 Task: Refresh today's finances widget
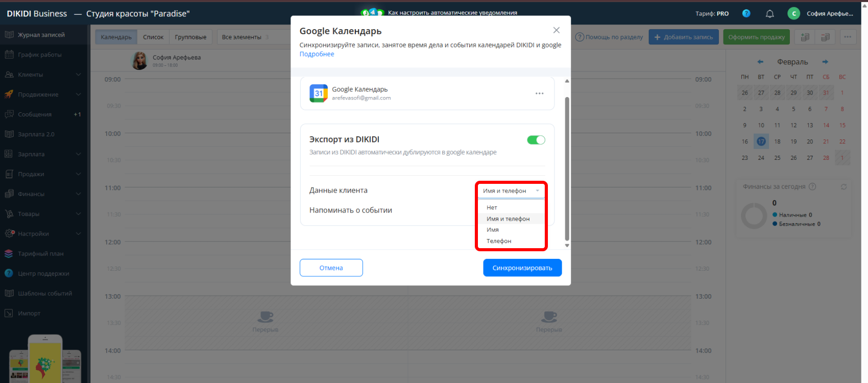click(x=843, y=187)
